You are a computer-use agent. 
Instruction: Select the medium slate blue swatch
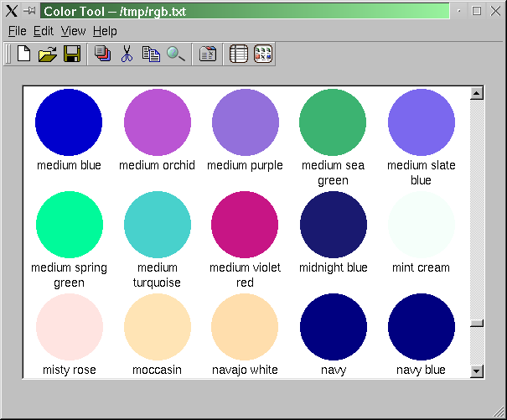[x=422, y=122]
